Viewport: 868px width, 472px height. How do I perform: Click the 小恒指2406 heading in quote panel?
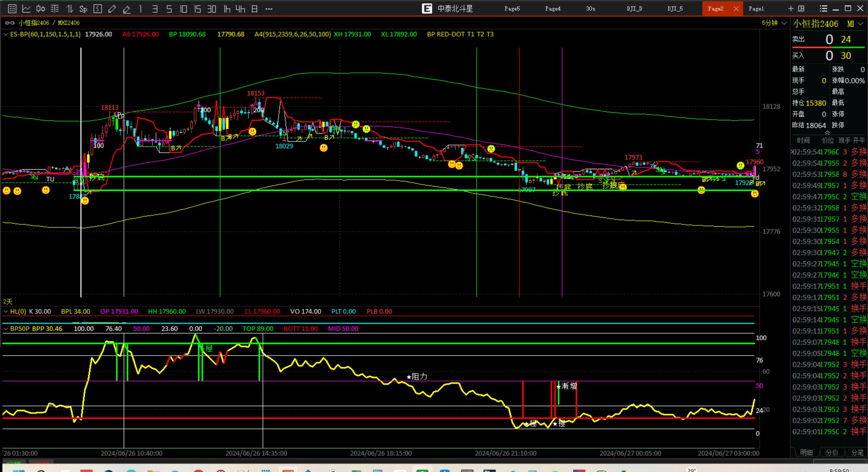tap(815, 24)
